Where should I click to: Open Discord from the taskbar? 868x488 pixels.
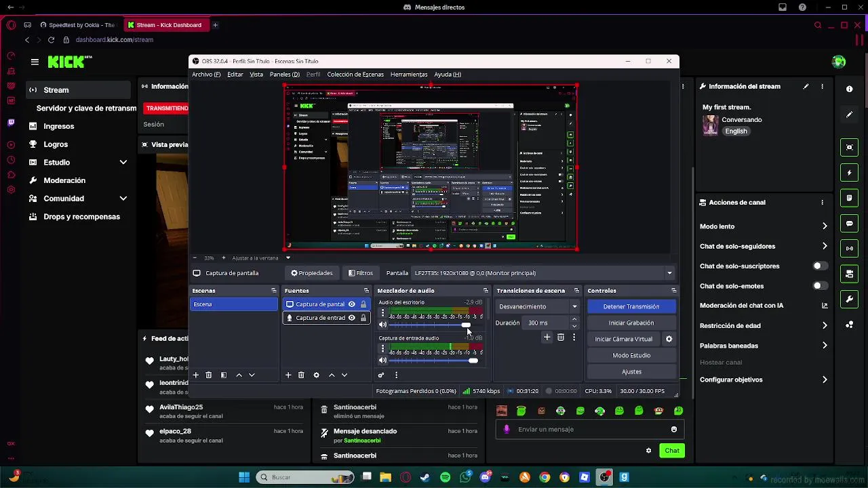485,477
